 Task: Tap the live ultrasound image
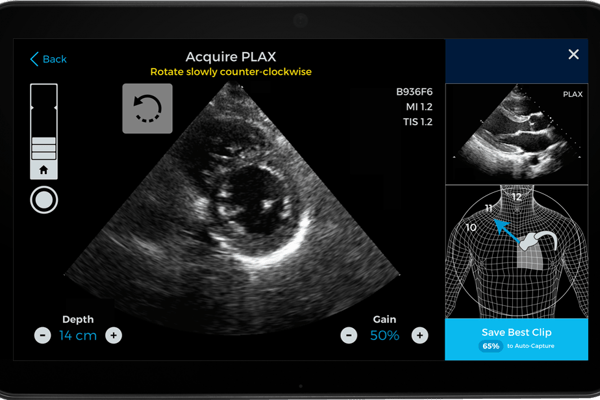[x=250, y=200]
